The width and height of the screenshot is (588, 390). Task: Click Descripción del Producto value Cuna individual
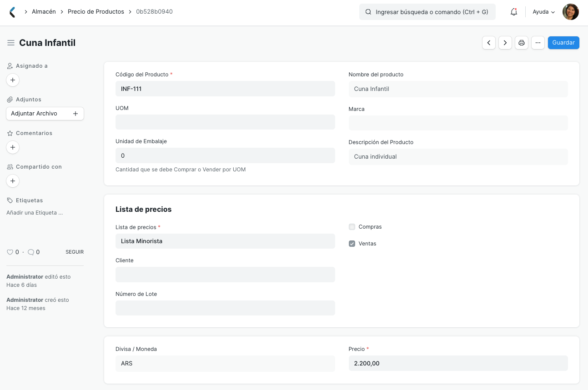(x=458, y=156)
